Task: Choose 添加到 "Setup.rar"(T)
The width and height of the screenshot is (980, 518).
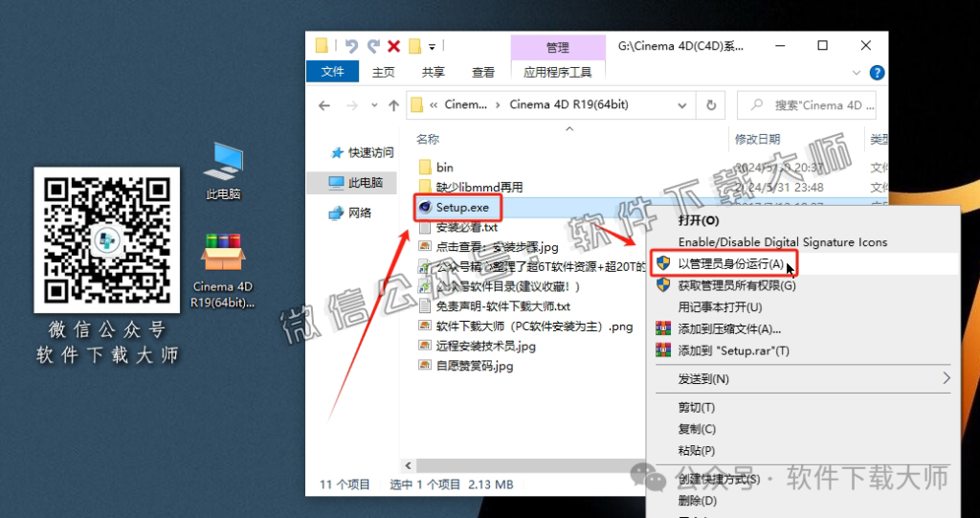Action: [734, 351]
